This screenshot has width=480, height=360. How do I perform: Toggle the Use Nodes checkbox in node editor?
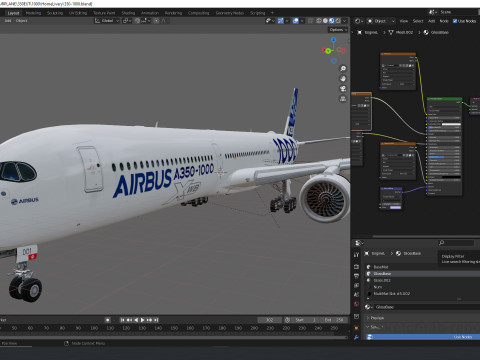point(455,21)
